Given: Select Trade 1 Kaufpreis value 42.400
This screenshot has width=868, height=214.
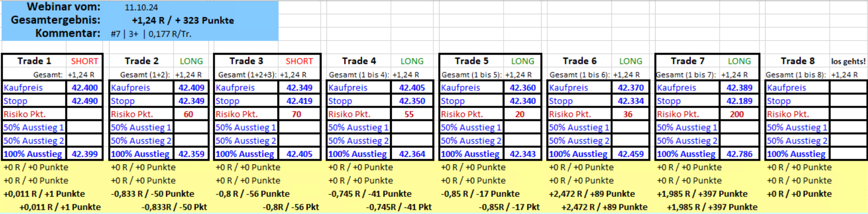Looking at the screenshot, I should pyautogui.click(x=84, y=88).
